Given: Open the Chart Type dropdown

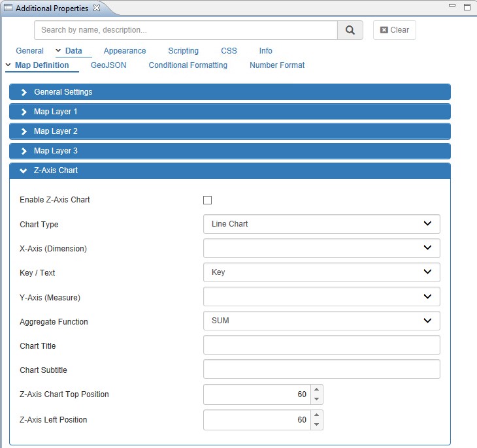Looking at the screenshot, I should pyautogui.click(x=321, y=224).
